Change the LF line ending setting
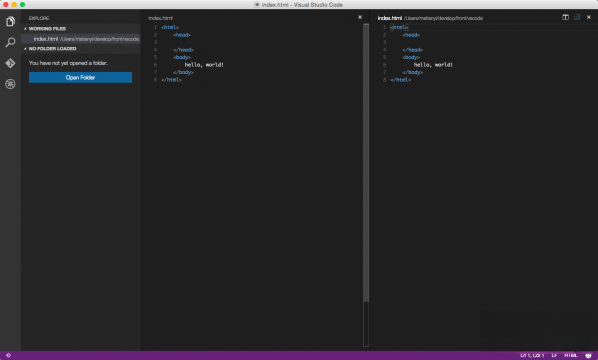This screenshot has width=598, height=360. 554,355
